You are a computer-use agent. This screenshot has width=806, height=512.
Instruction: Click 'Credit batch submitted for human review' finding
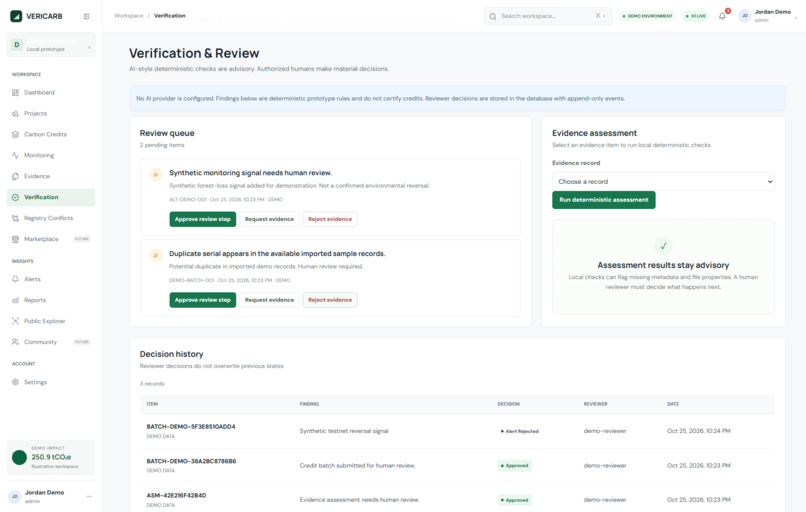pyautogui.click(x=357, y=466)
